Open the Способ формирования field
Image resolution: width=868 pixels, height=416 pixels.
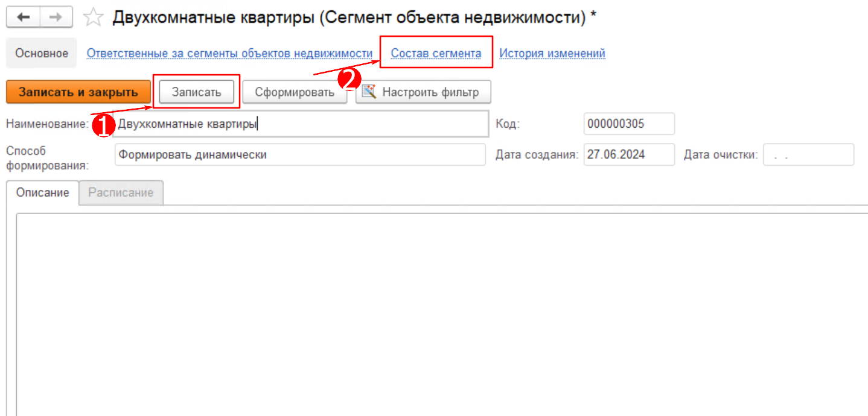299,154
